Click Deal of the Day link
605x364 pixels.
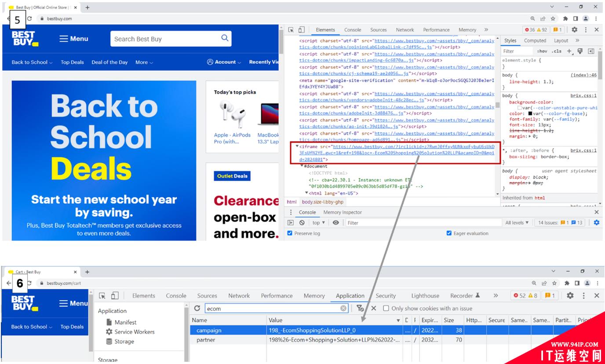click(x=109, y=62)
